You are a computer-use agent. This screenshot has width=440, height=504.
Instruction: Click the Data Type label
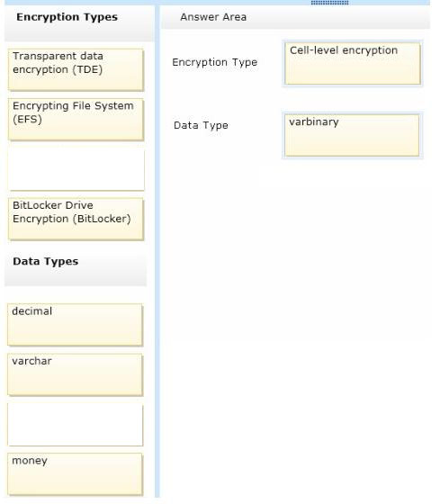(x=201, y=125)
